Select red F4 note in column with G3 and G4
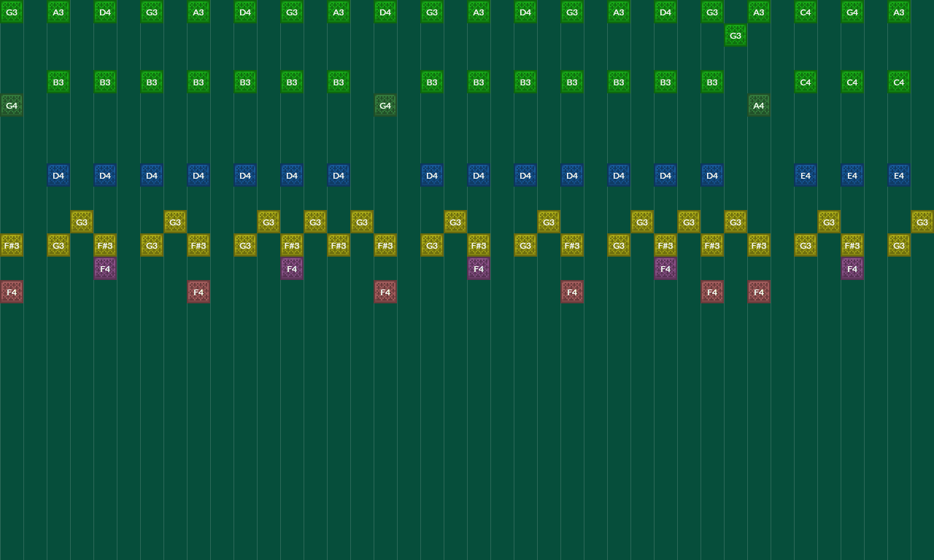Viewport: 934px width, 560px height. click(12, 292)
